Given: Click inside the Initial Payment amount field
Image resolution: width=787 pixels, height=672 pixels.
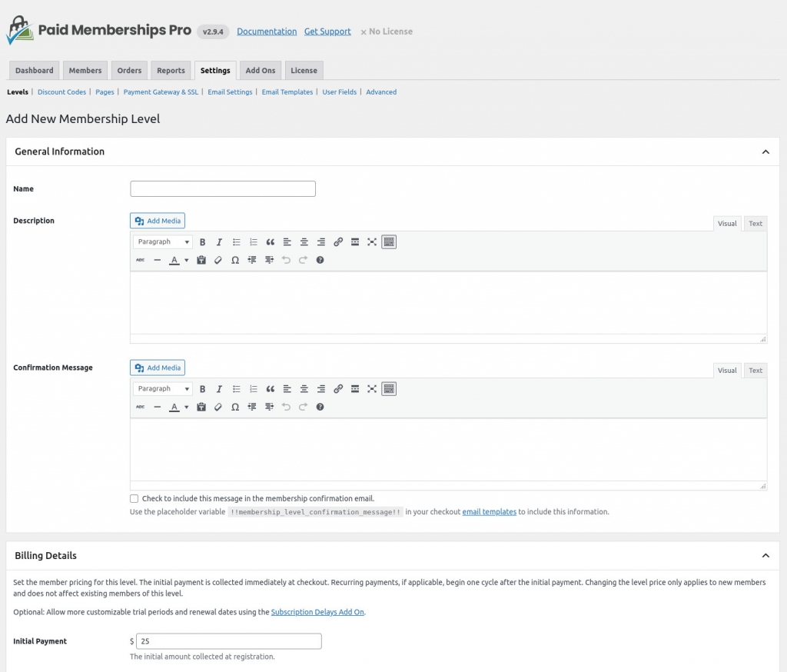Looking at the screenshot, I should coord(227,640).
